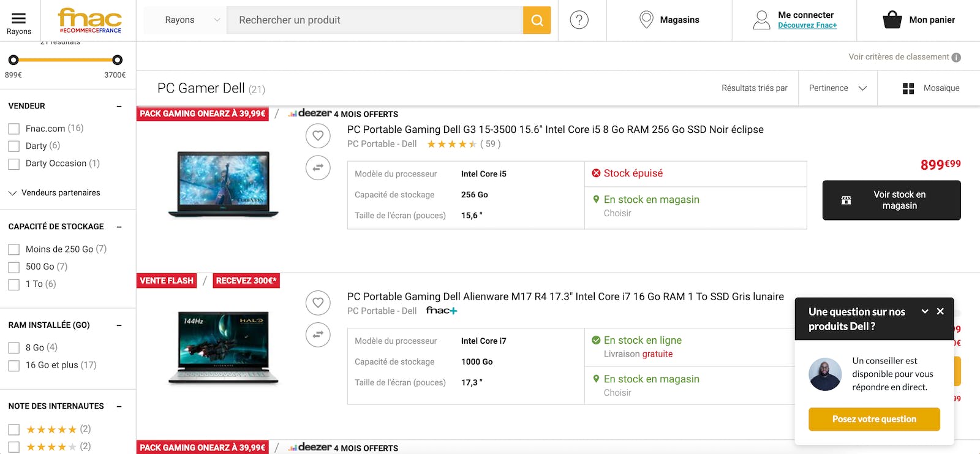
Task: Click Choisir under Alienware store stock
Action: [617, 393]
